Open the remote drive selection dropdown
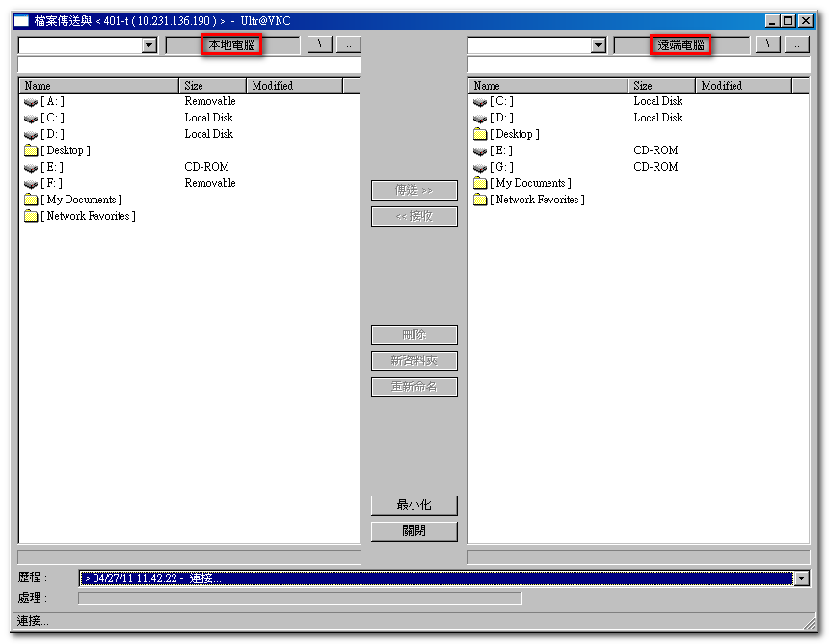 click(598, 45)
